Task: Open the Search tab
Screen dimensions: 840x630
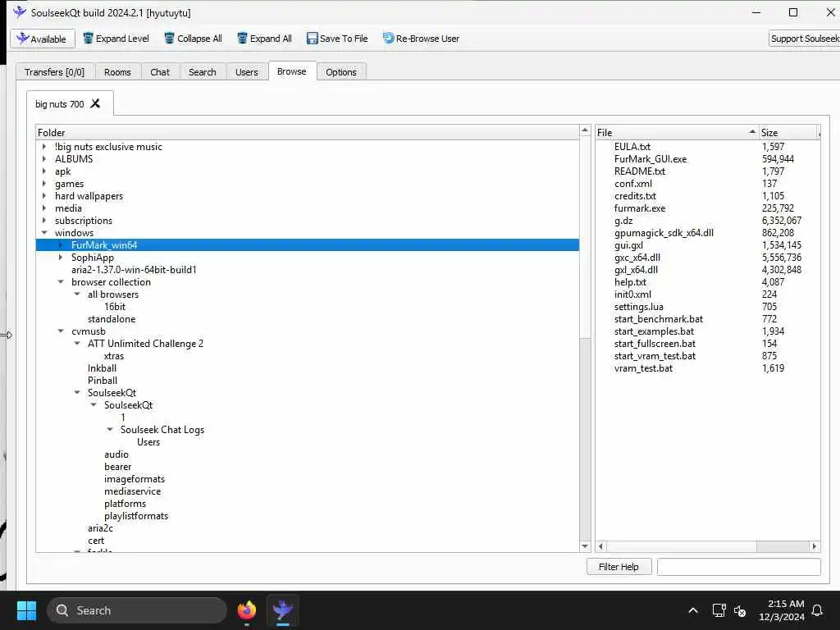Action: pyautogui.click(x=202, y=72)
